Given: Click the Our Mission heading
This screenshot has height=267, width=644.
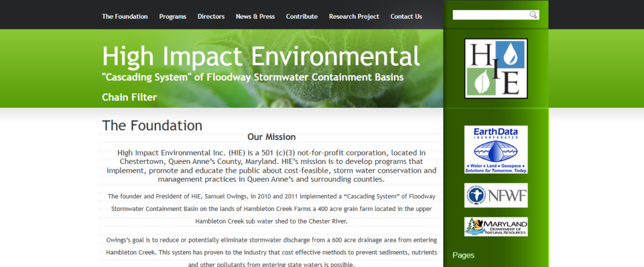Looking at the screenshot, I should [x=271, y=136].
